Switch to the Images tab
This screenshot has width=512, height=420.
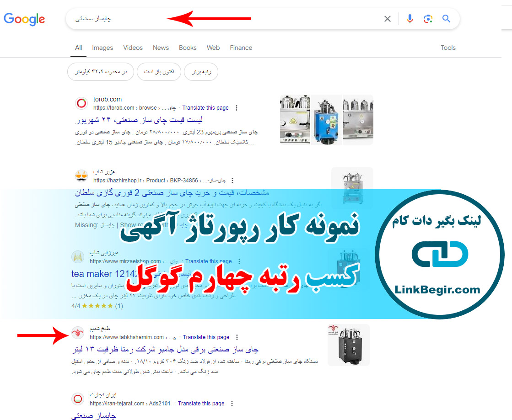[x=102, y=48]
